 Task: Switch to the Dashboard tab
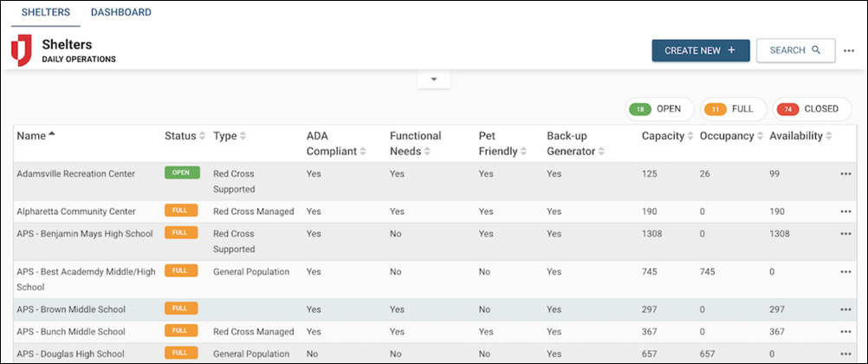point(121,13)
